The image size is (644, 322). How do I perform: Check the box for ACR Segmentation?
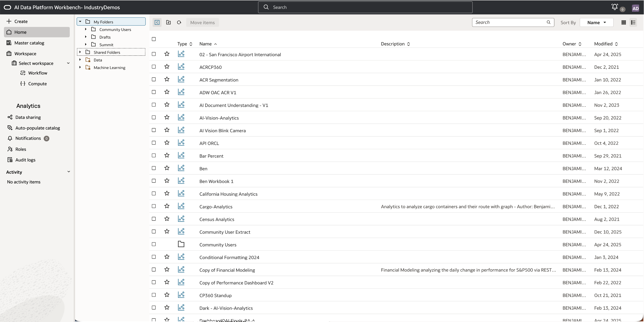click(x=154, y=79)
